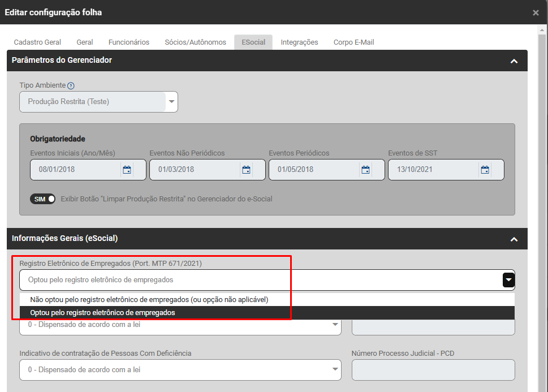Select 'Não optou pelo registro eletrônico' option
Viewport: 548px width, 392px height.
tap(149, 299)
